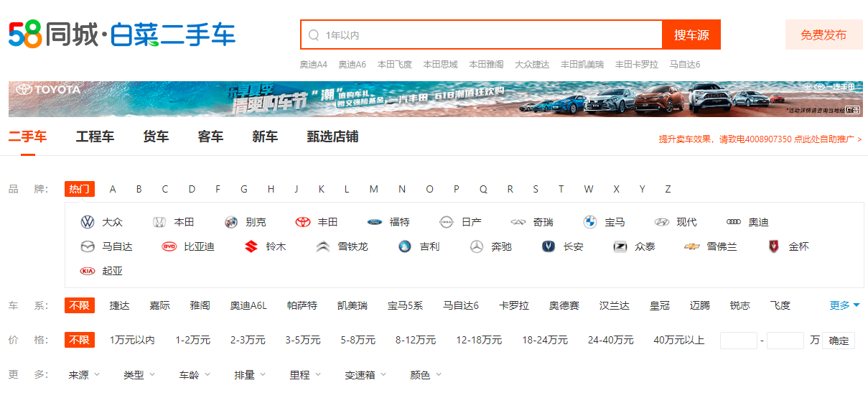Image resolution: width=868 pixels, height=393 pixels.
Task: Click the magnifier icon in search box
Action: 314,34
